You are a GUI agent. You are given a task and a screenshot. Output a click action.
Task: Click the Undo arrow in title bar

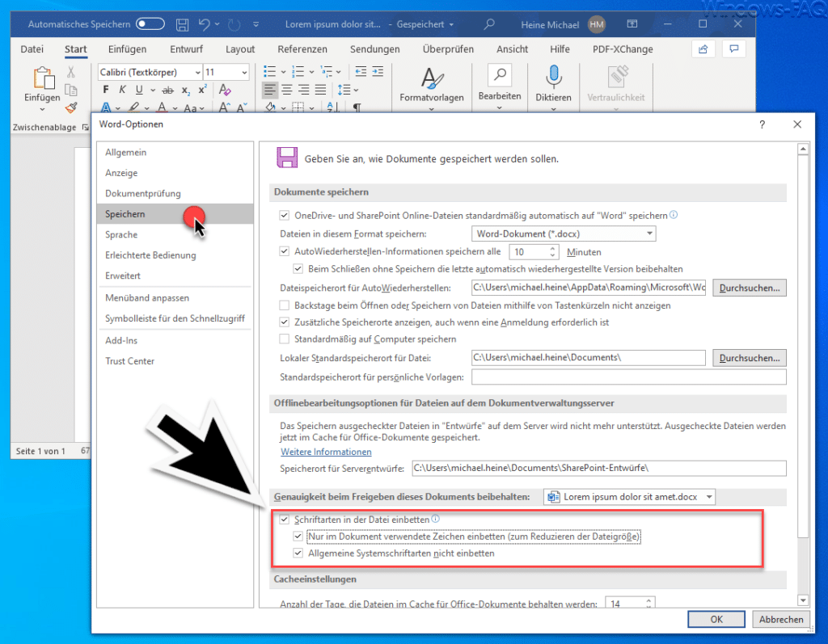[x=204, y=24]
